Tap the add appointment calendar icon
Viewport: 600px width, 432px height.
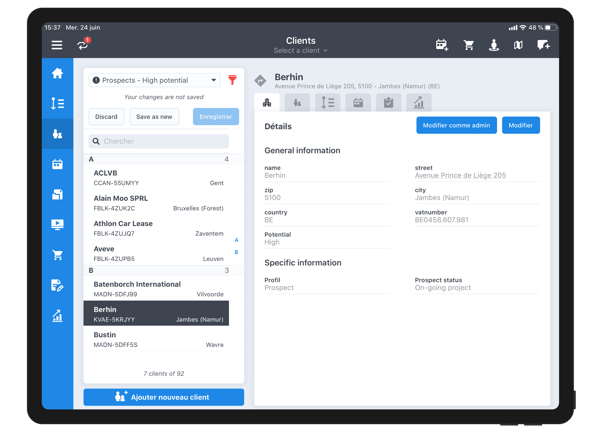point(442,45)
